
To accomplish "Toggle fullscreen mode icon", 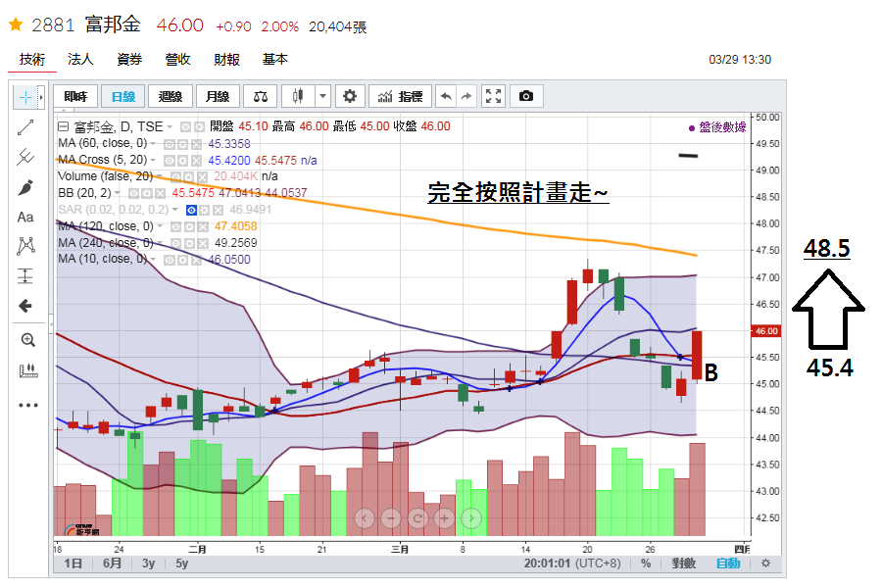I will (493, 96).
